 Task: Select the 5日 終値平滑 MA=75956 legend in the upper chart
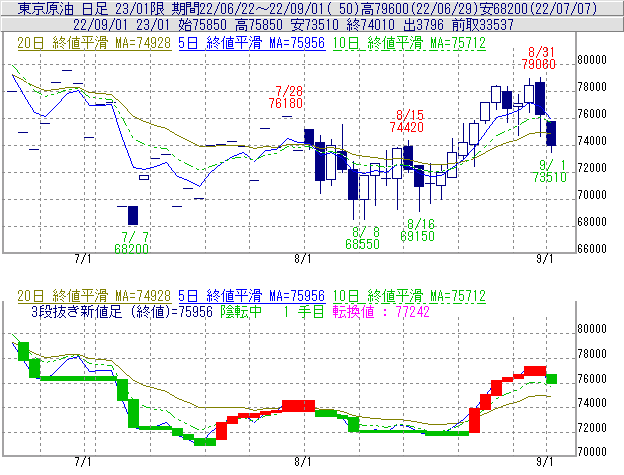(252, 43)
